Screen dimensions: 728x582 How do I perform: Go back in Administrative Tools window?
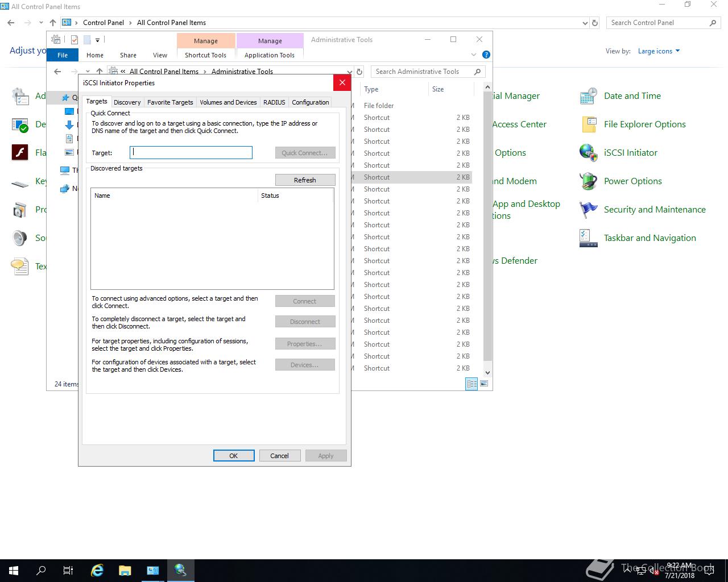click(x=57, y=72)
